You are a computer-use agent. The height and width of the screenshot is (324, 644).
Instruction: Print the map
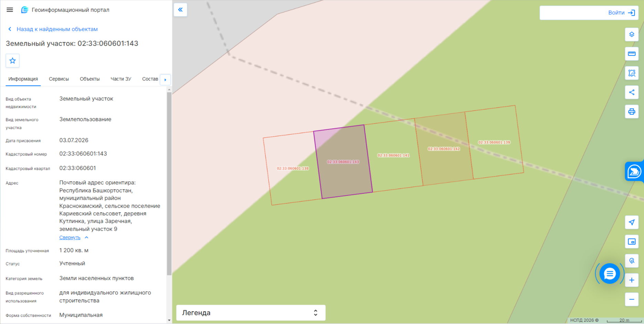coord(632,111)
